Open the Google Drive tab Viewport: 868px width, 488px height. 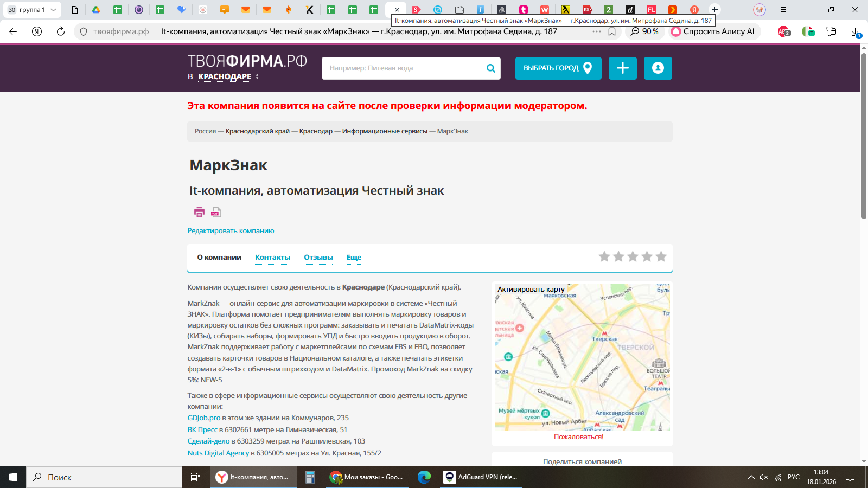pos(96,10)
